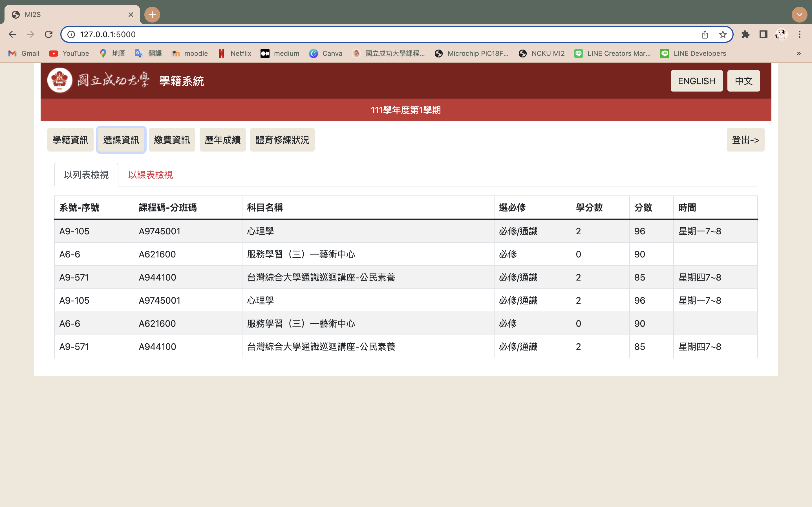Click the site information icon before the URL
812x507 pixels.
click(x=71, y=34)
